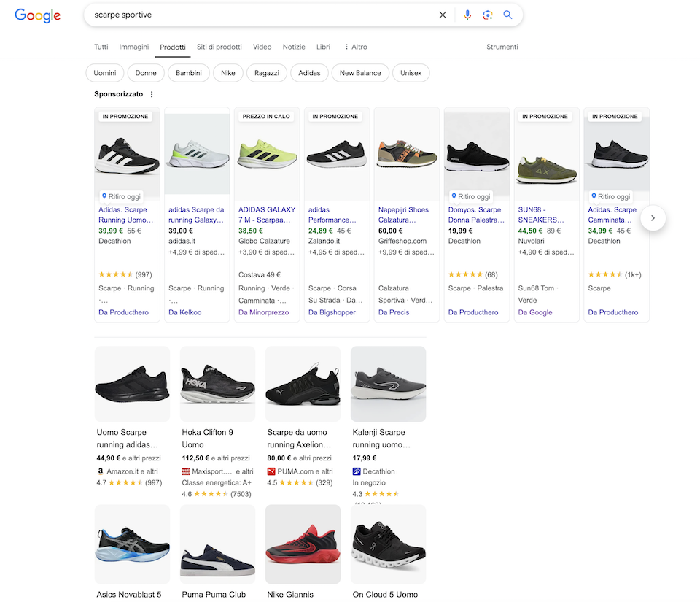Filter by Ragazzi chip
700x602 pixels.
point(267,73)
